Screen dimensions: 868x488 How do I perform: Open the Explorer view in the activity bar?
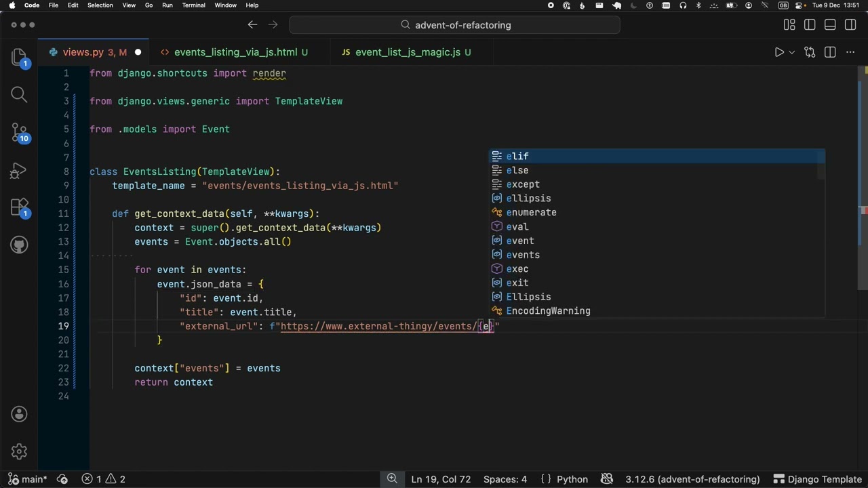pos(19,57)
